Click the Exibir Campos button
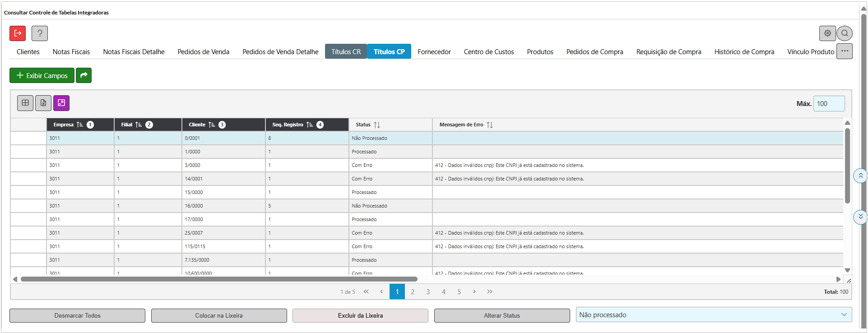Screen dimensions: 868x333 42,75
